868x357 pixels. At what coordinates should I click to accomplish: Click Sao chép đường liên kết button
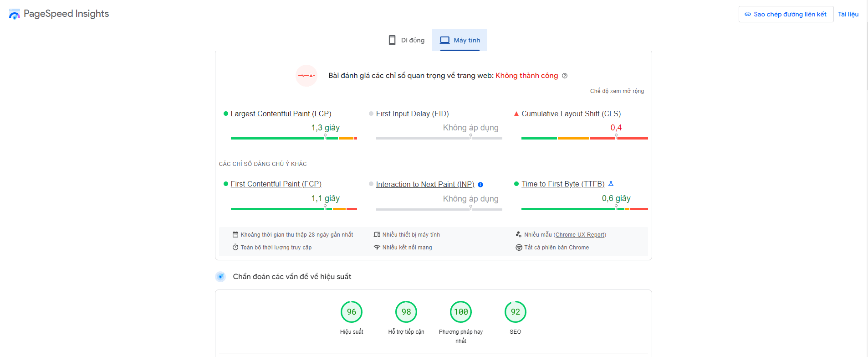786,14
